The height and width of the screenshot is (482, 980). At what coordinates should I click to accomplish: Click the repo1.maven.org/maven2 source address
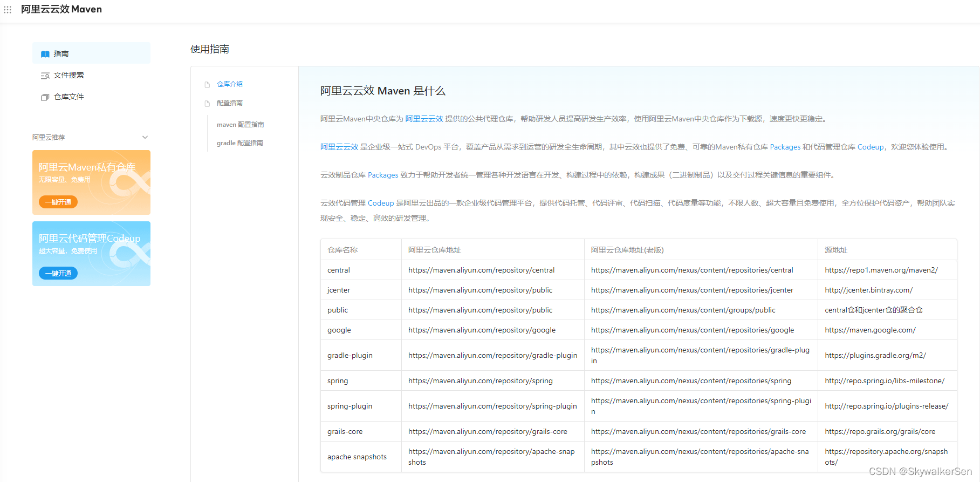pyautogui.click(x=881, y=270)
